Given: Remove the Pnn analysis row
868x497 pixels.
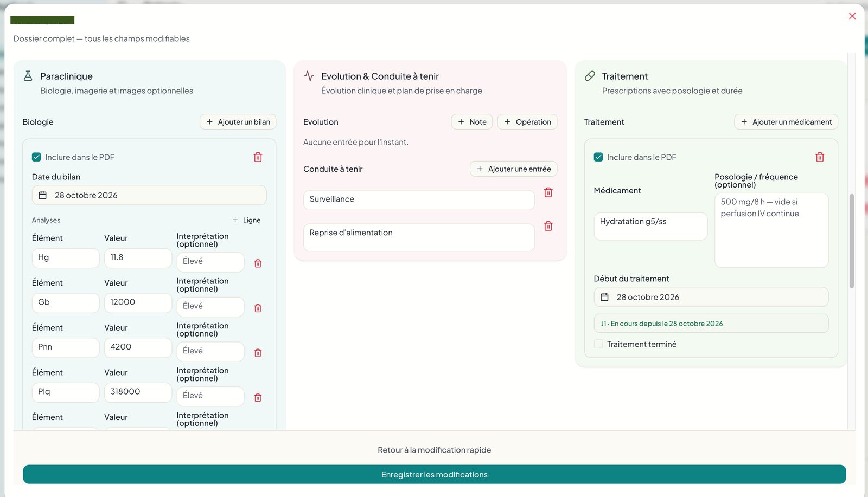Looking at the screenshot, I should click(258, 353).
